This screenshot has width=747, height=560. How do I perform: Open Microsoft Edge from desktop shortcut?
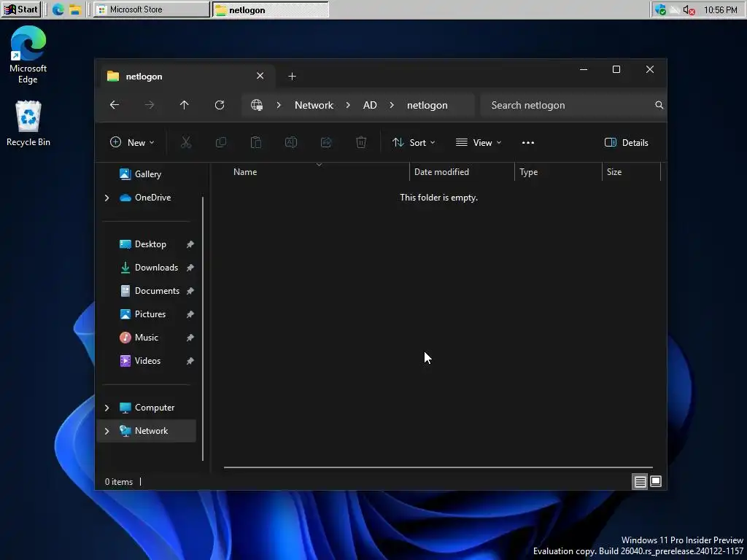point(28,55)
